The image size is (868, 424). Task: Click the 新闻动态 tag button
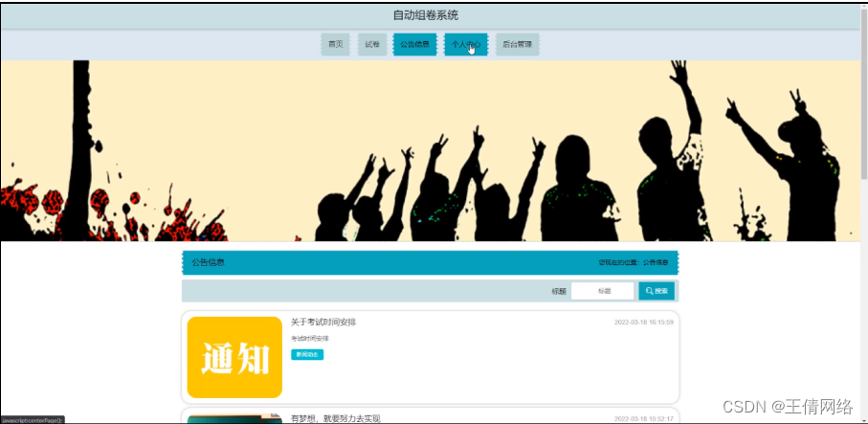[307, 355]
